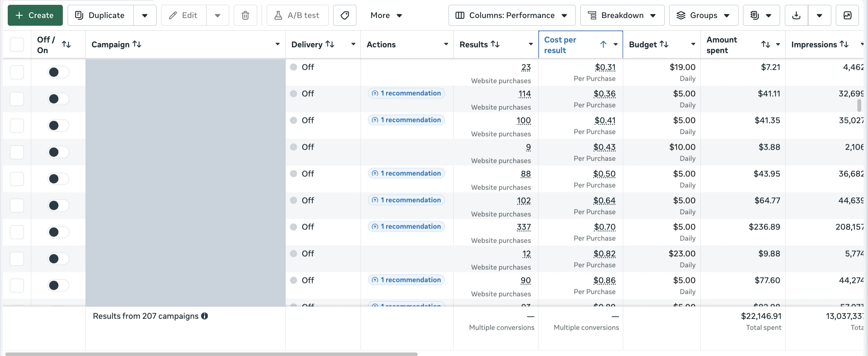Sort the Results column

tap(495, 44)
